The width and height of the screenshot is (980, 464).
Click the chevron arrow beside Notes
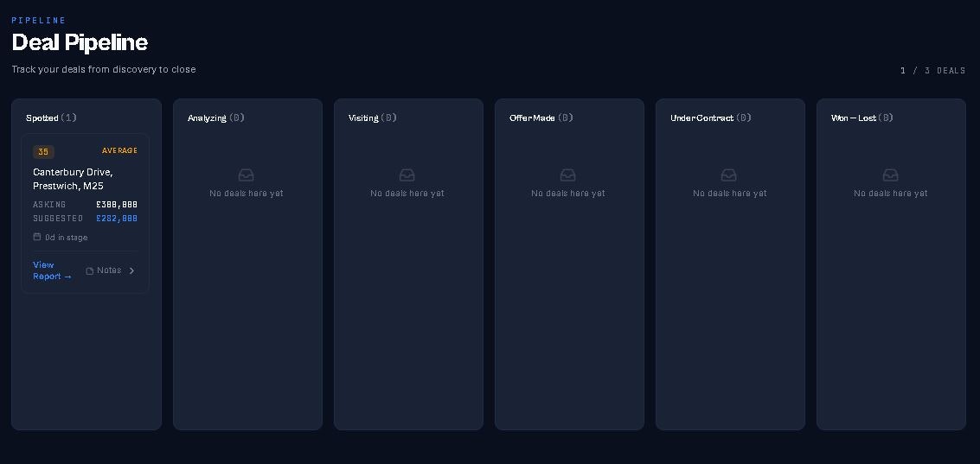point(131,270)
